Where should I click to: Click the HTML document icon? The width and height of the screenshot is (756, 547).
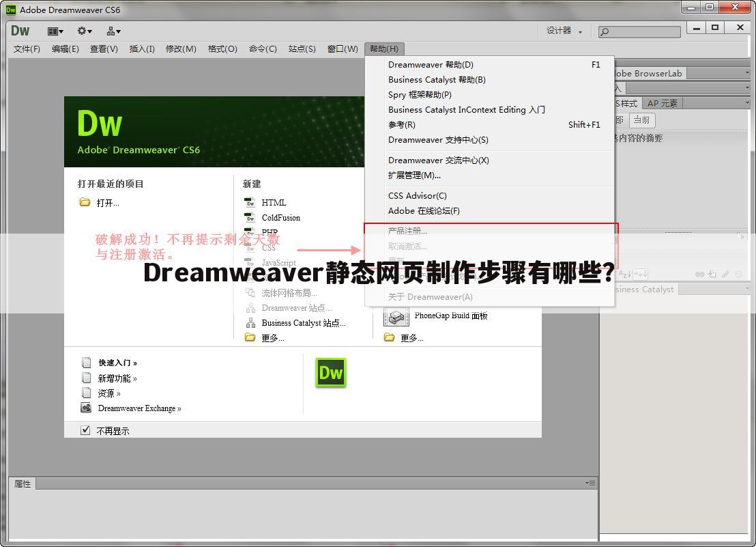(x=250, y=202)
